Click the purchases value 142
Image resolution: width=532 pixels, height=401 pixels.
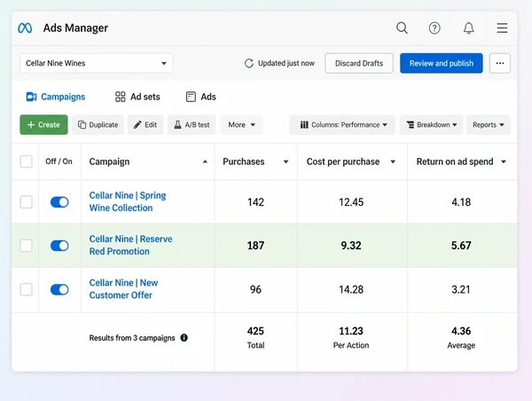[x=256, y=202]
